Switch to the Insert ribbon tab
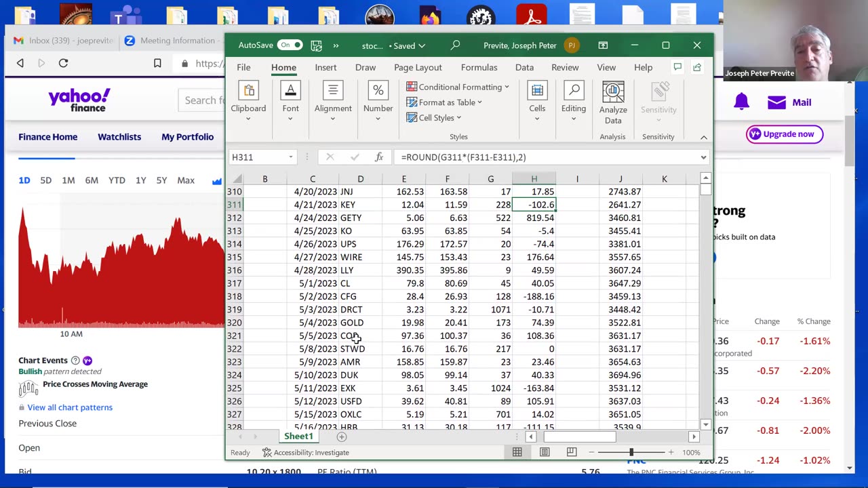The width and height of the screenshot is (868, 488). coord(325,68)
